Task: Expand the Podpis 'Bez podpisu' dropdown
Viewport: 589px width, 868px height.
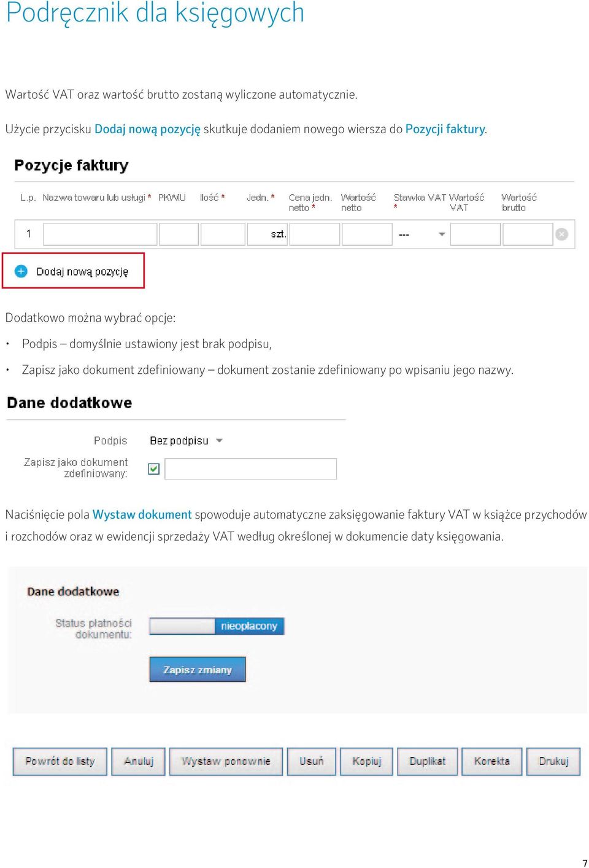Action: (186, 441)
